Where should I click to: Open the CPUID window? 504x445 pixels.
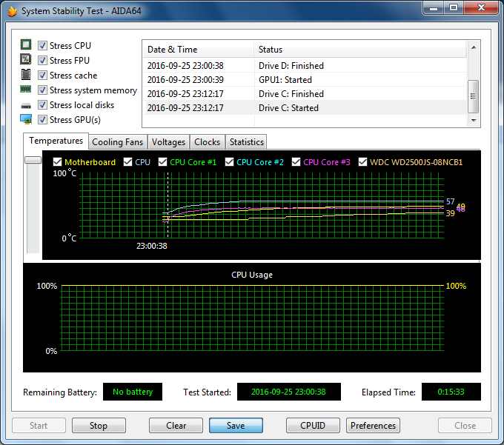314,426
